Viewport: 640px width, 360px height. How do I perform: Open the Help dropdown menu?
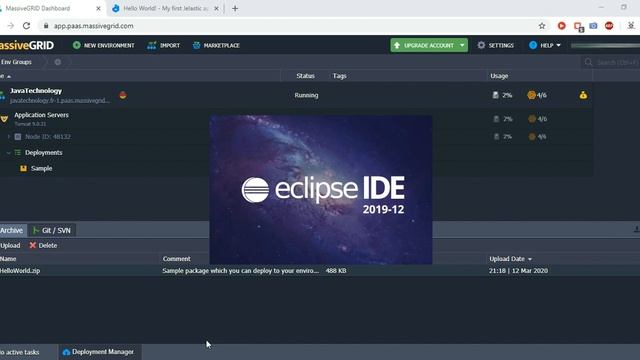point(545,45)
